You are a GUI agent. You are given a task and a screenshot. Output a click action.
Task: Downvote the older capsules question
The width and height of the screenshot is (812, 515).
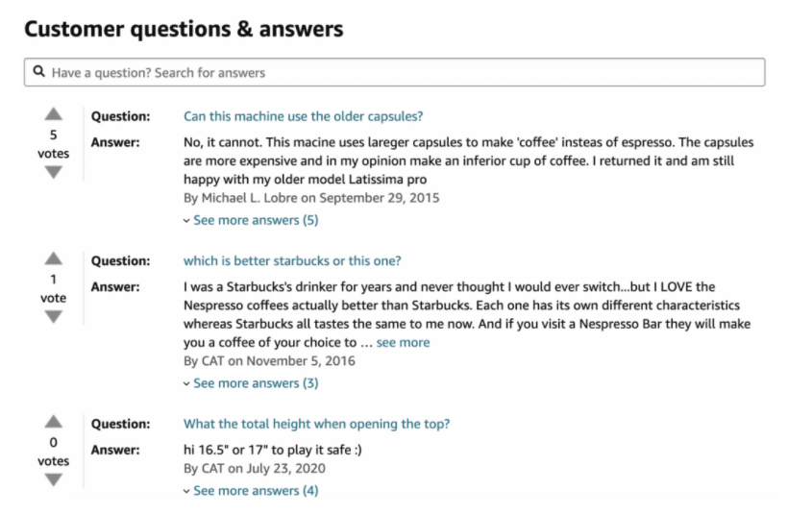coord(54,172)
